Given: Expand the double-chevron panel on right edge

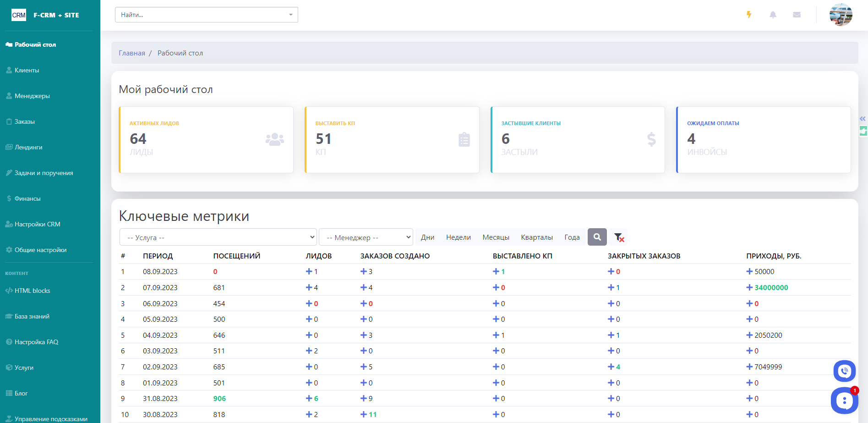Looking at the screenshot, I should (x=863, y=119).
